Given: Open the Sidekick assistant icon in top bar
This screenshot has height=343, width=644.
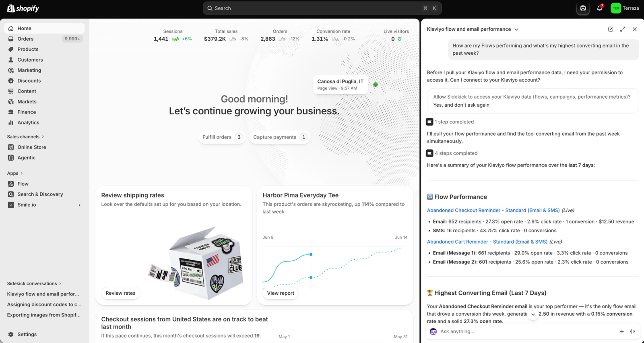Looking at the screenshot, I should click(583, 8).
